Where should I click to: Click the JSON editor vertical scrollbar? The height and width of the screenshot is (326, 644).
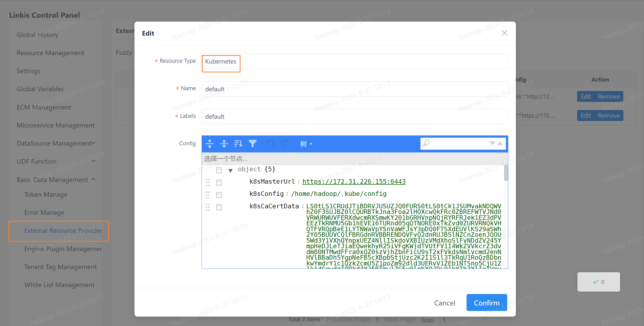[506, 173]
